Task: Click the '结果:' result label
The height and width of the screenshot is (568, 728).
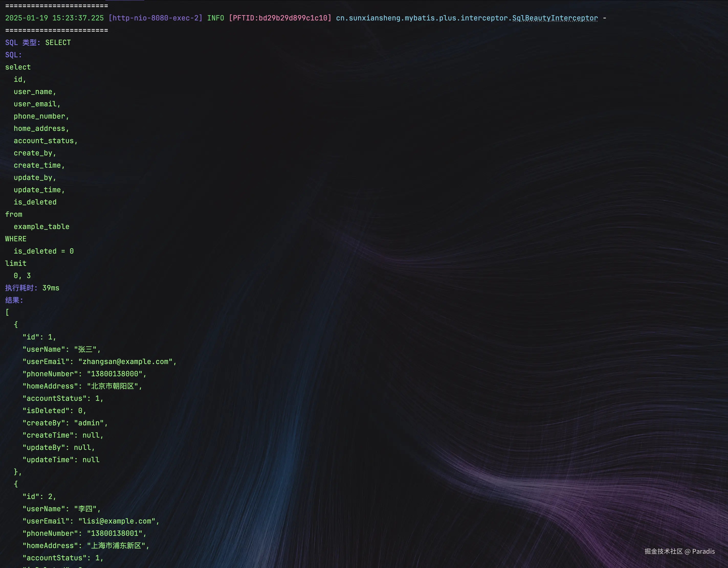Action: pyautogui.click(x=14, y=301)
